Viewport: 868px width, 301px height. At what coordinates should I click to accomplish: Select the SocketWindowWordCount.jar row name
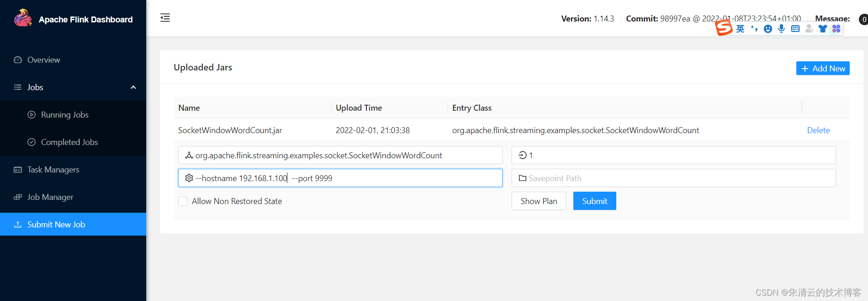230,130
